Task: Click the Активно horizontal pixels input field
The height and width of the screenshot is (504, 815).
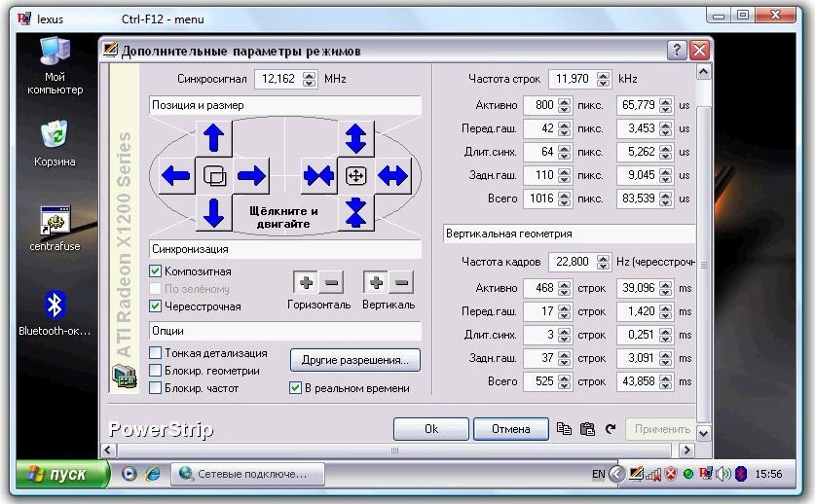Action: [x=537, y=105]
